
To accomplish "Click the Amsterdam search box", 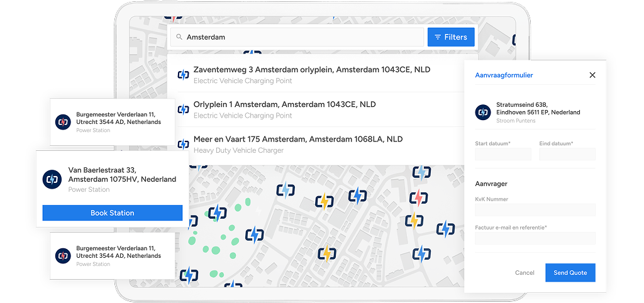I will [x=302, y=37].
